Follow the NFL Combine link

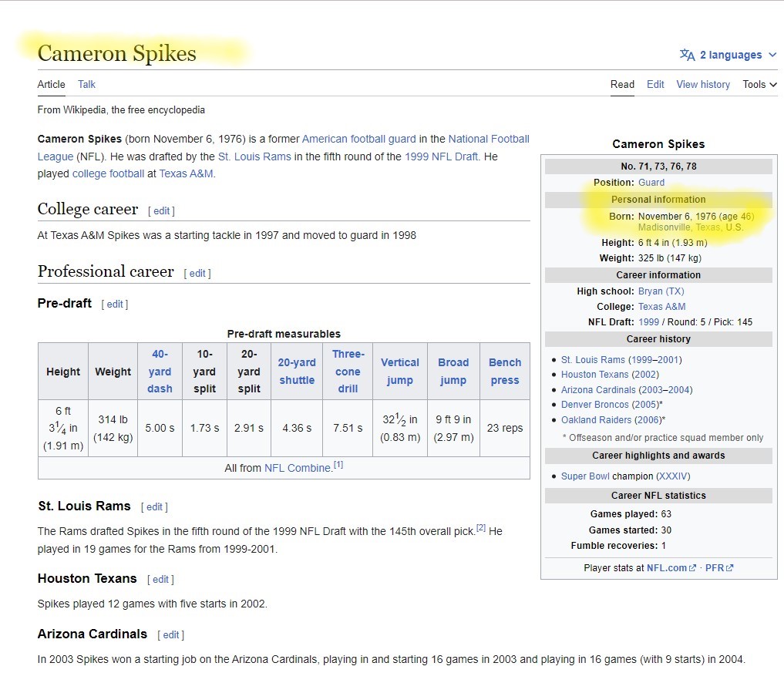pyautogui.click(x=298, y=468)
